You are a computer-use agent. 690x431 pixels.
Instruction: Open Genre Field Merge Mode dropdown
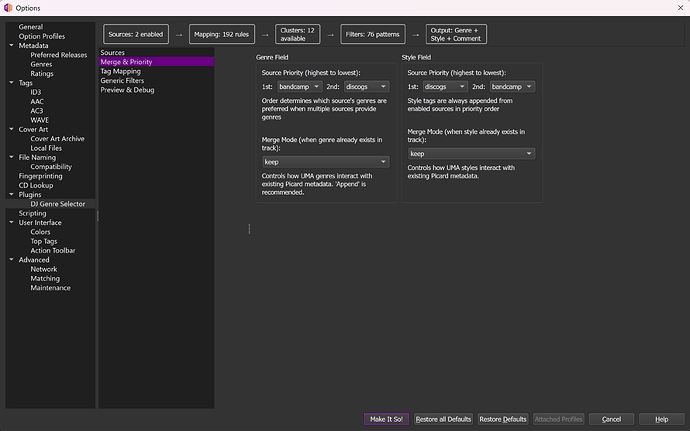coord(325,161)
